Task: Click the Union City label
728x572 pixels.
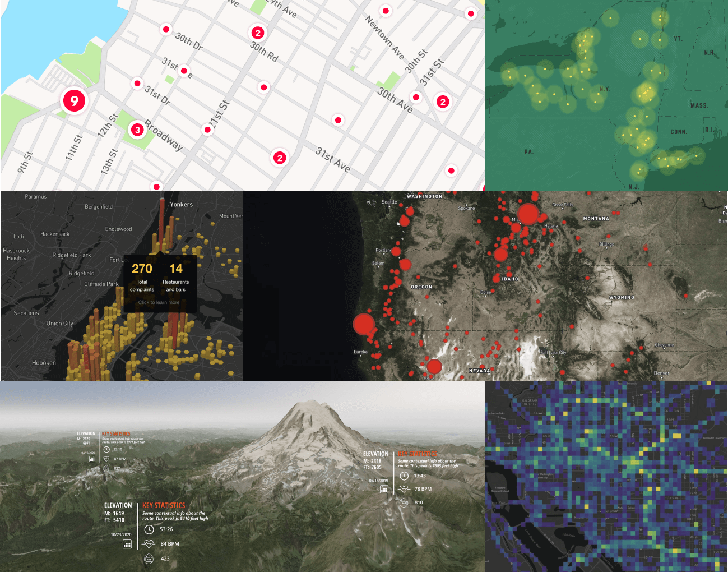Action: click(60, 324)
